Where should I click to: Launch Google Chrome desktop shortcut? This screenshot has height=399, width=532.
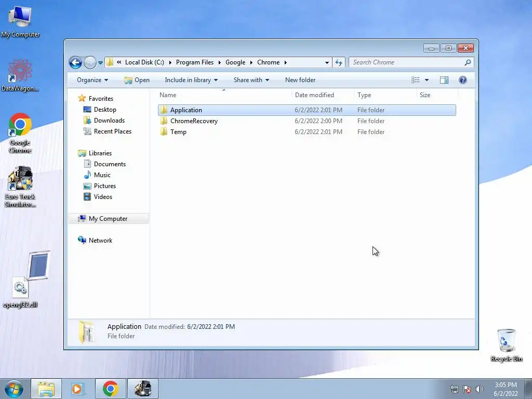[20, 133]
